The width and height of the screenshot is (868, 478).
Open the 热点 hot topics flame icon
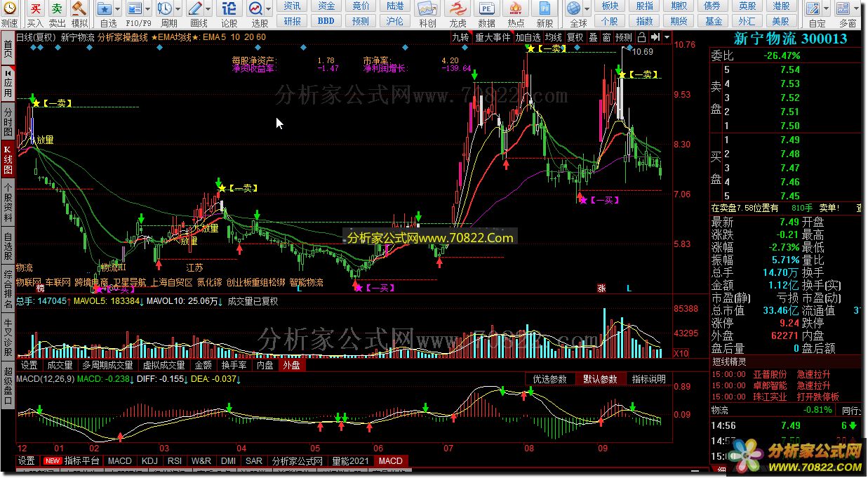(516, 9)
